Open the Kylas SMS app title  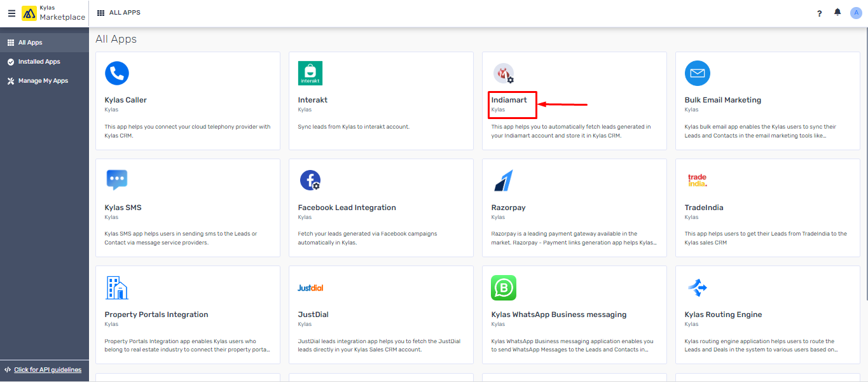coord(123,208)
